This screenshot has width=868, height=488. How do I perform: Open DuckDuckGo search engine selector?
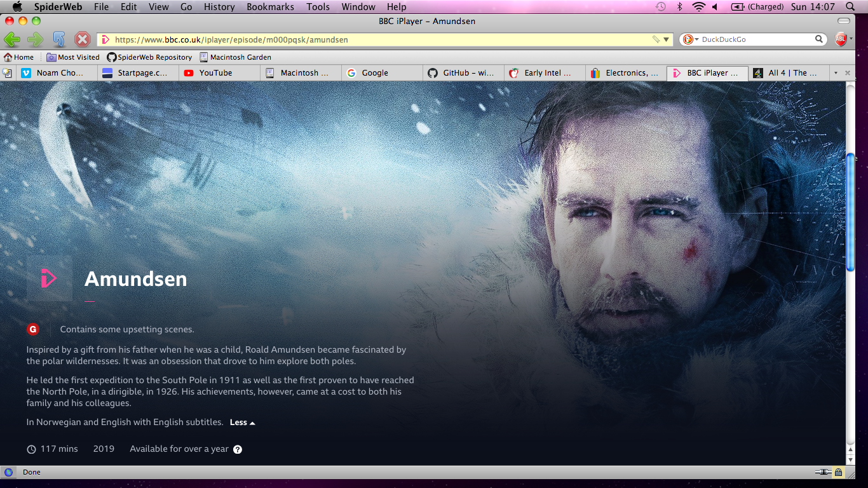[690, 39]
